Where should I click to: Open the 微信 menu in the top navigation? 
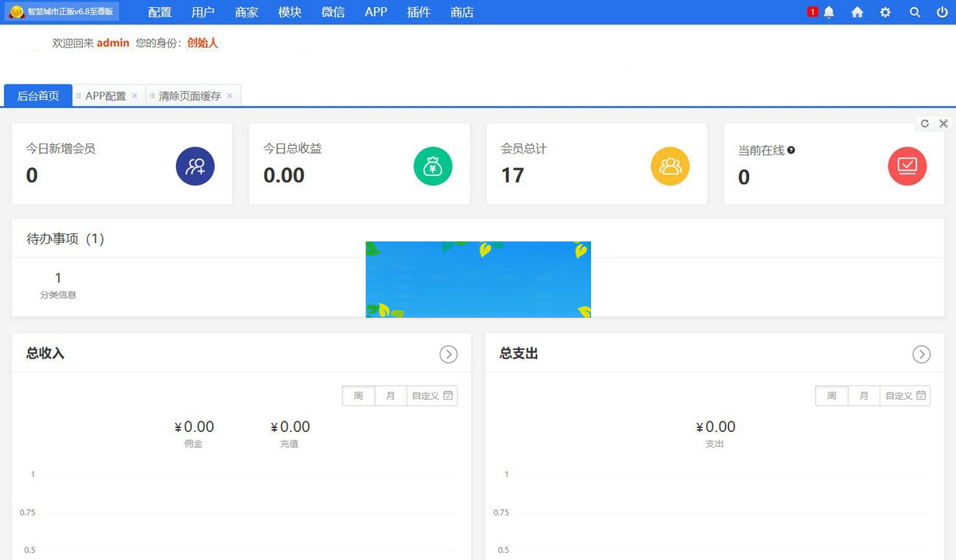click(332, 12)
